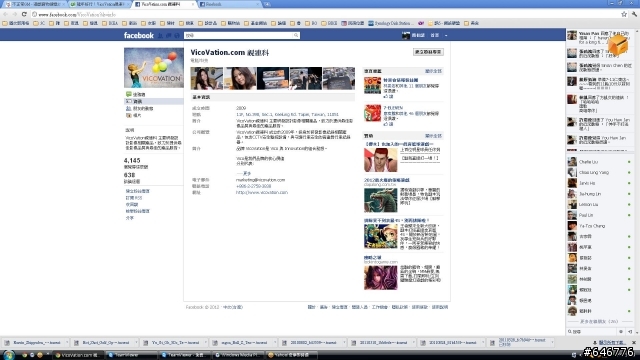Click the phone number link +886-2-2759-3008

253,186
